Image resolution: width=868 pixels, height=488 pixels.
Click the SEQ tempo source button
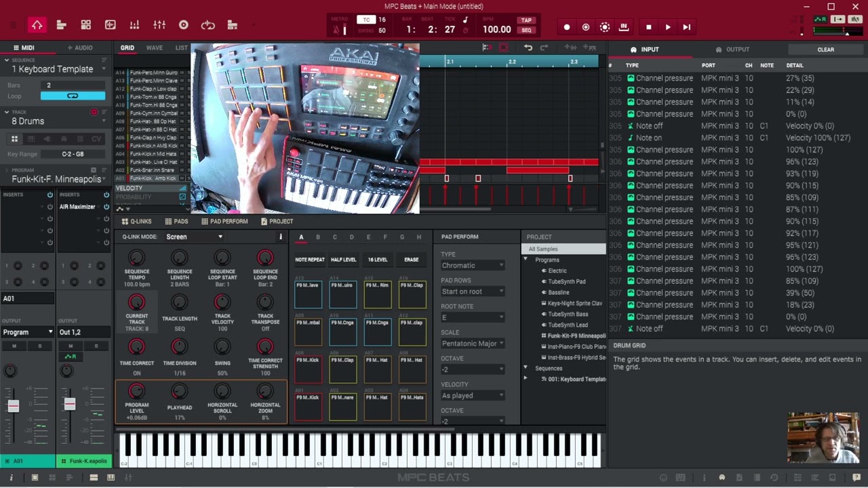(526, 30)
